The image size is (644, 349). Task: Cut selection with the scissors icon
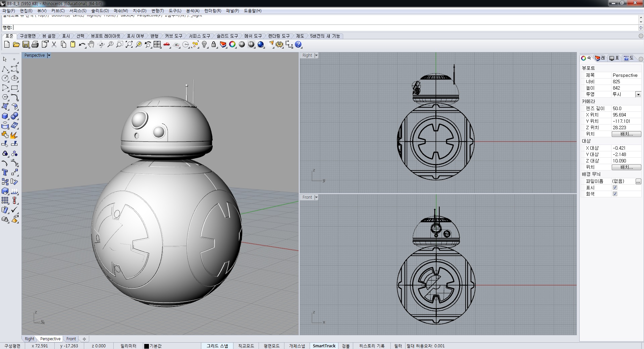[54, 44]
